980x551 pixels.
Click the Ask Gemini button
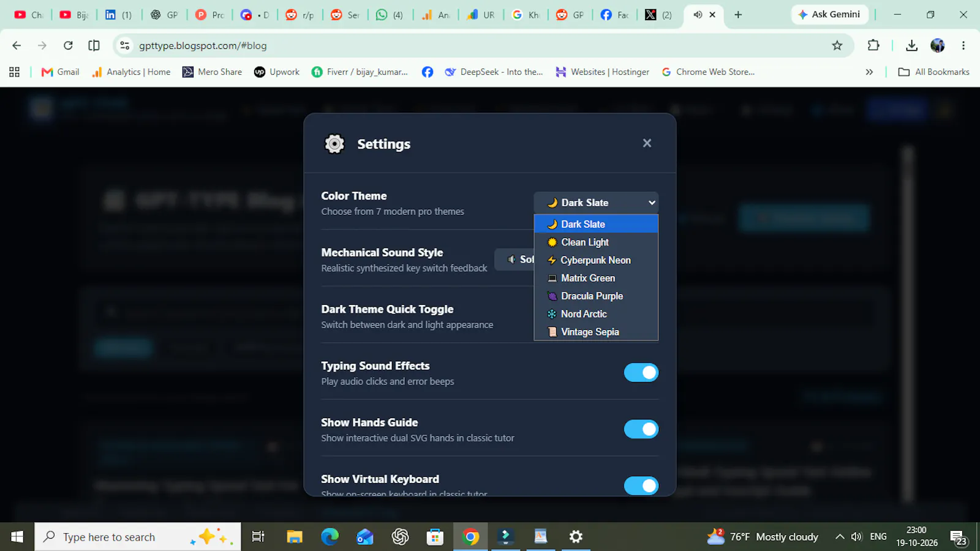click(x=829, y=14)
